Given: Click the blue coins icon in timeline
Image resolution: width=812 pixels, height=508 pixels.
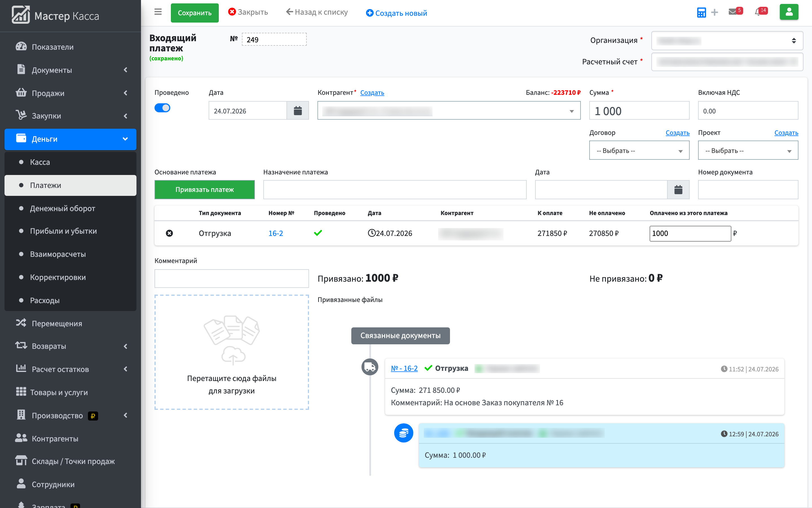Looking at the screenshot, I should click(403, 433).
